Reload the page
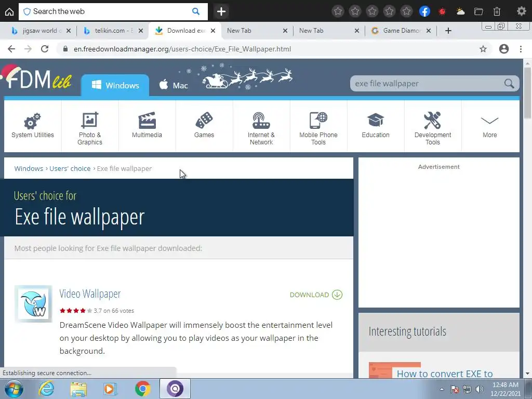The image size is (532, 399). (45, 49)
